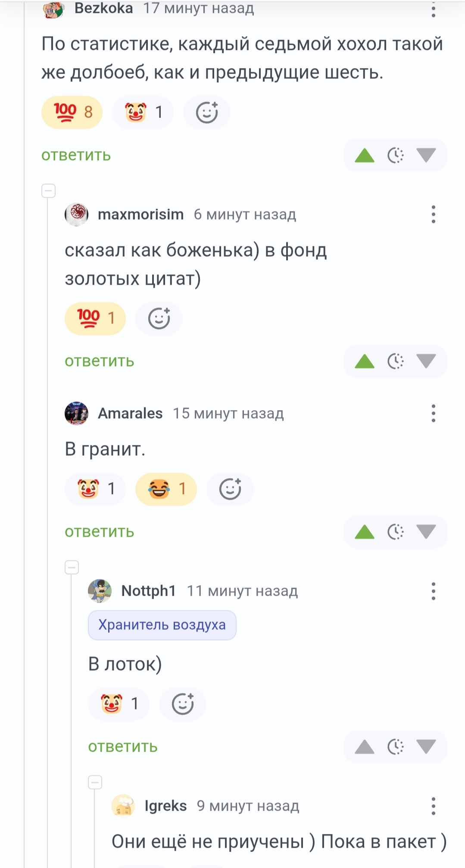Click the Хранитель воздуха badge
This screenshot has height=868, width=465.
(162, 625)
